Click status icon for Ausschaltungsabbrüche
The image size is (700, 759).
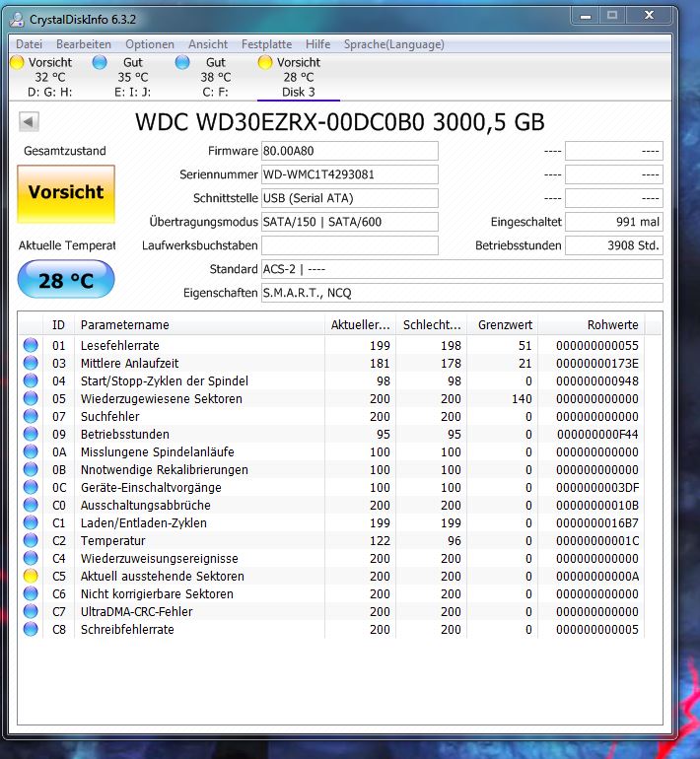[31, 505]
